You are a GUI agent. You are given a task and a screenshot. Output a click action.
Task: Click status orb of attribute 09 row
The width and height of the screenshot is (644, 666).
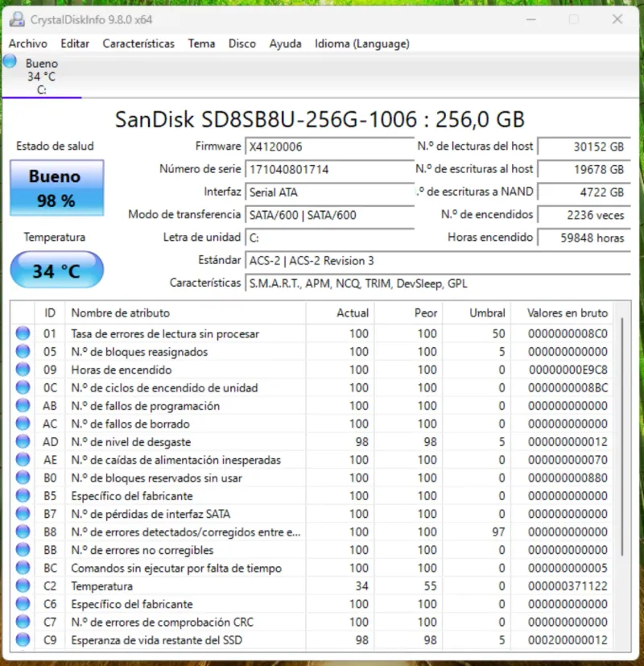23,370
